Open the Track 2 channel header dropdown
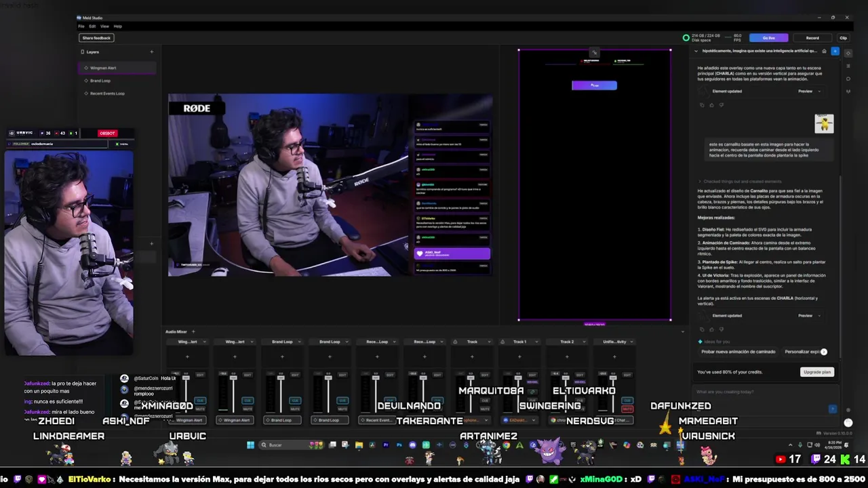The height and width of the screenshot is (488, 868). [x=584, y=342]
